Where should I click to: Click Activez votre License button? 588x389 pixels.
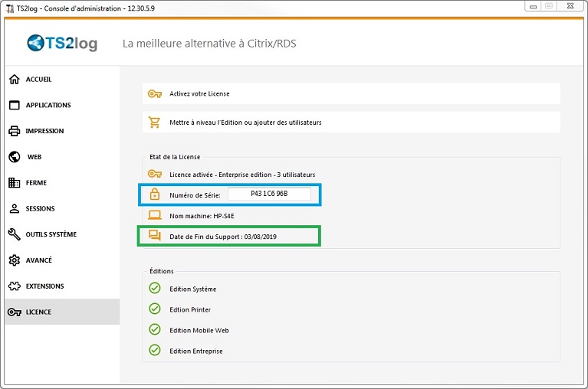351,93
